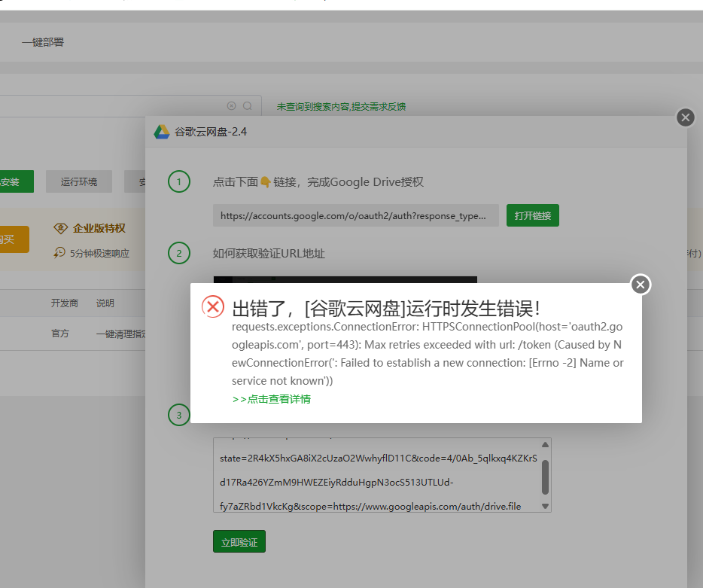Close the error message popup
703x588 pixels.
[641, 285]
